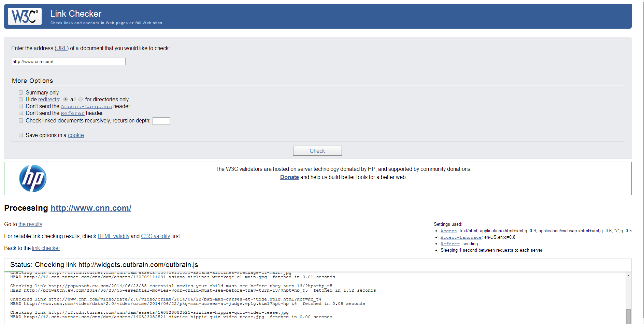Open the cookie link
The height and width of the screenshot is (324, 644).
76,135
